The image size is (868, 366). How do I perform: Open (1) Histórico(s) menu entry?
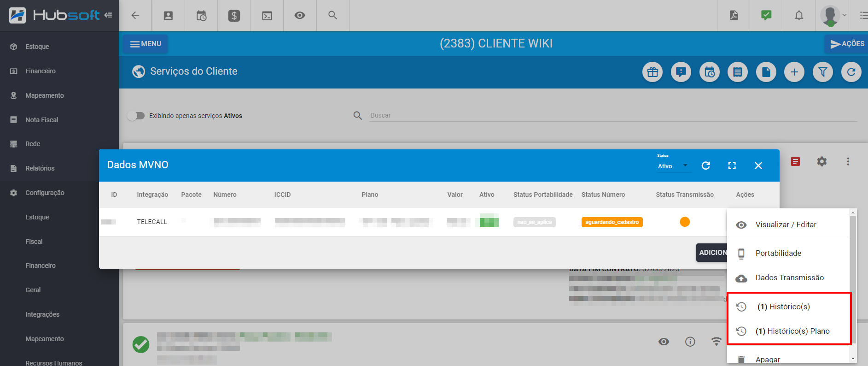(x=788, y=307)
